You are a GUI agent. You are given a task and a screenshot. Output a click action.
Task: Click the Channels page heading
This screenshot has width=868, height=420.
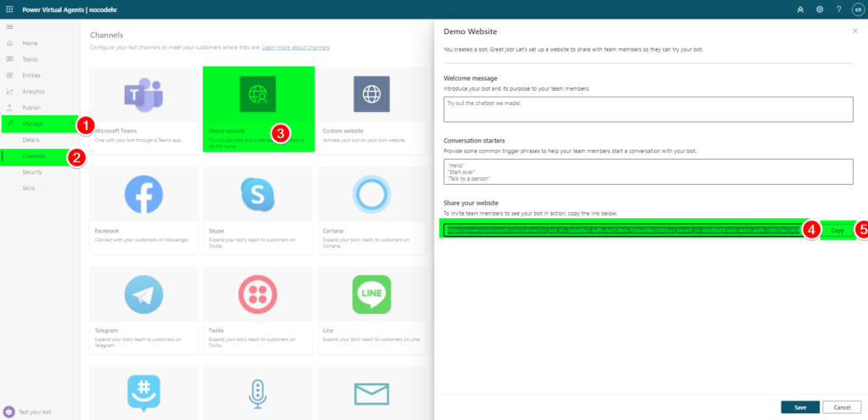click(x=106, y=35)
